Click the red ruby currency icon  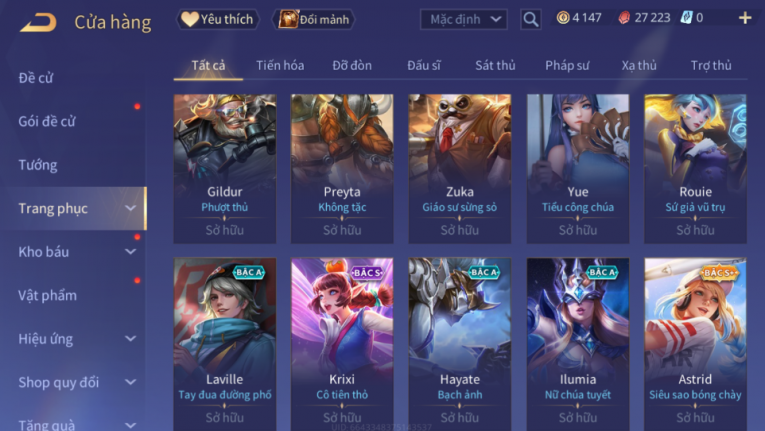tap(624, 18)
